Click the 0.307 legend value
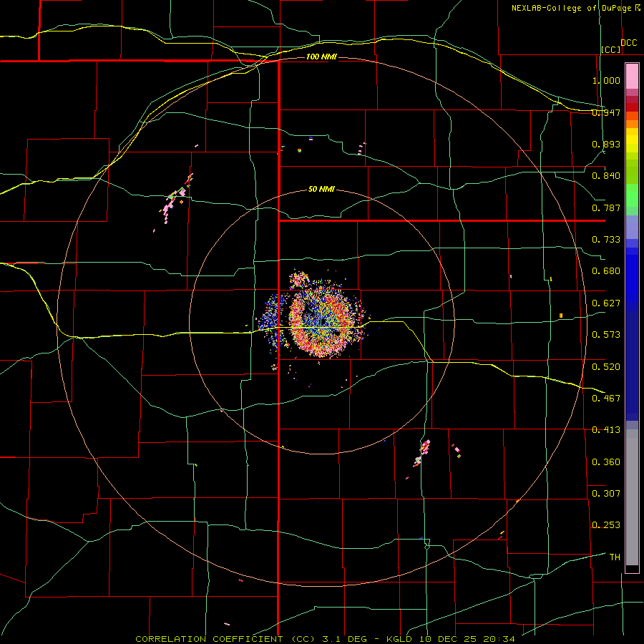 606,493
